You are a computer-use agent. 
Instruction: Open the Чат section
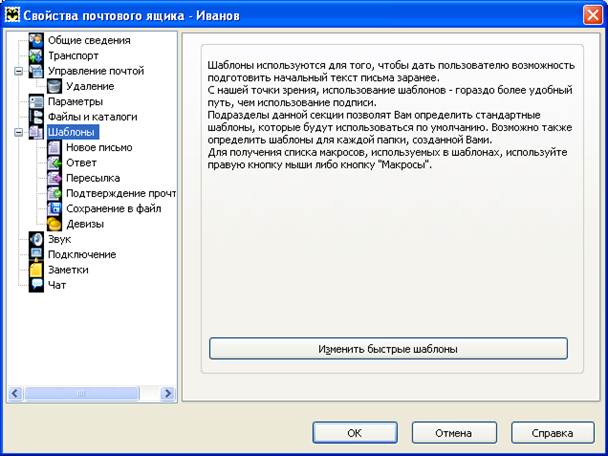click(57, 285)
